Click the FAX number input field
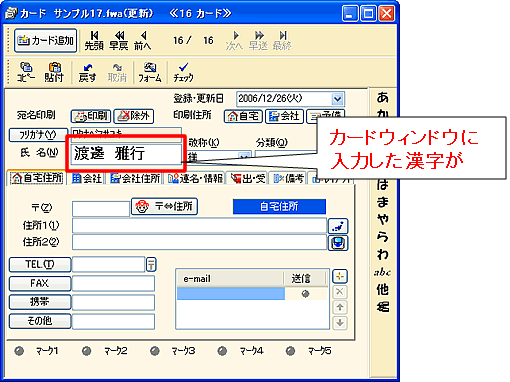This screenshot has height=382, width=510. pos(113,283)
